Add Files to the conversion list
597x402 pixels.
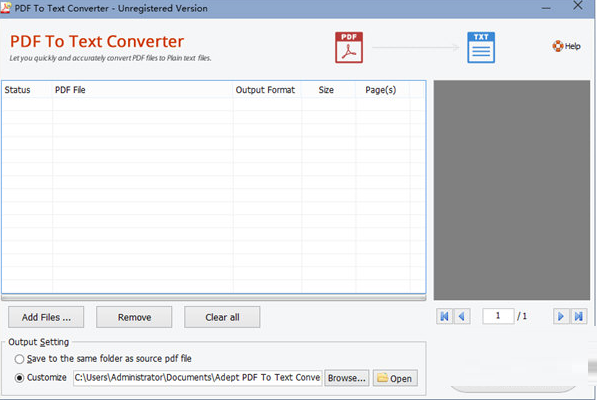point(46,317)
